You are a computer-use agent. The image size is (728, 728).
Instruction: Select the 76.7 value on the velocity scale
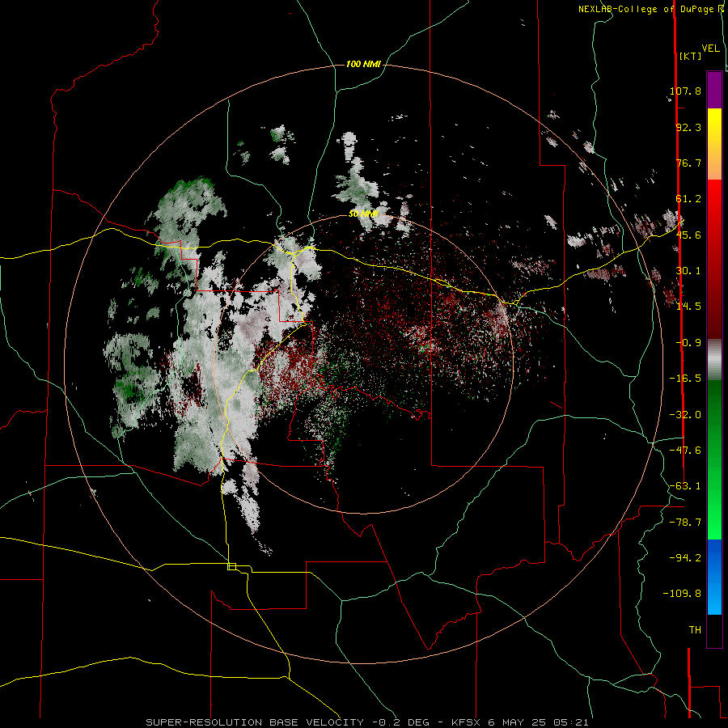[x=688, y=163]
